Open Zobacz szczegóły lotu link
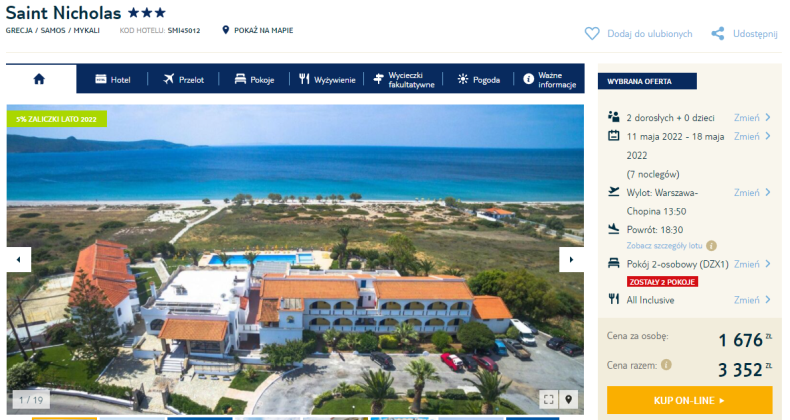The width and height of the screenshot is (790, 420). pyautogui.click(x=664, y=246)
